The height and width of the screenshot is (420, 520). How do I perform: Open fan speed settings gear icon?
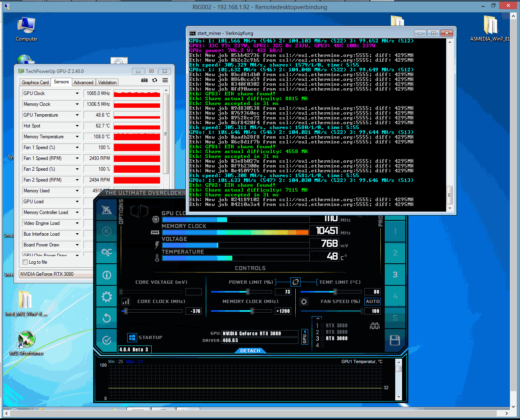304,301
